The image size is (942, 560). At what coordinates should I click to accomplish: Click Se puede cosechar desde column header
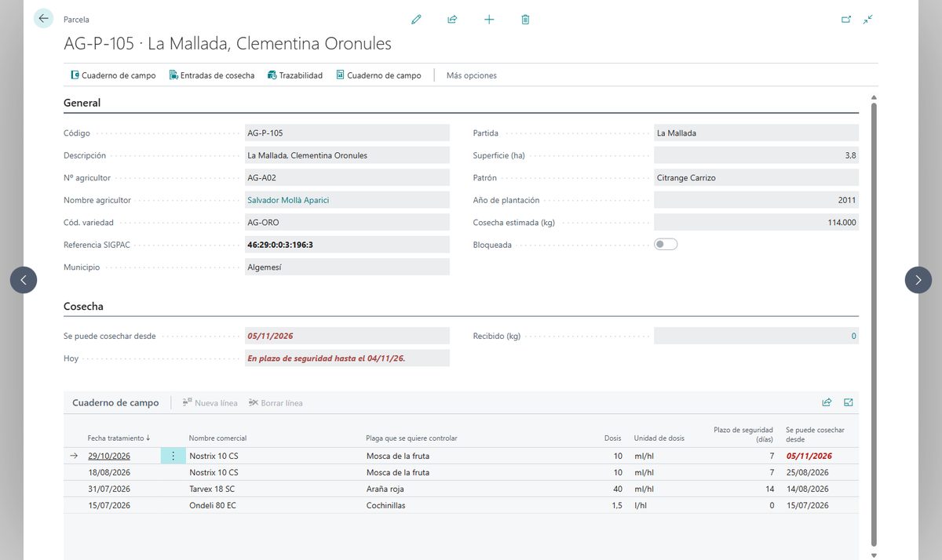[x=815, y=435]
